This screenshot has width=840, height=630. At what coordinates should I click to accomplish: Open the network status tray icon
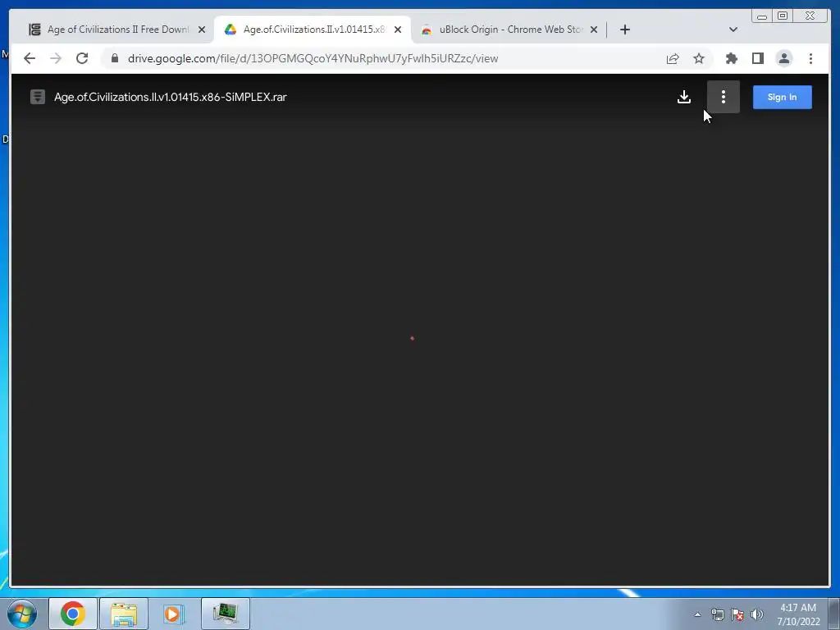pyautogui.click(x=717, y=614)
